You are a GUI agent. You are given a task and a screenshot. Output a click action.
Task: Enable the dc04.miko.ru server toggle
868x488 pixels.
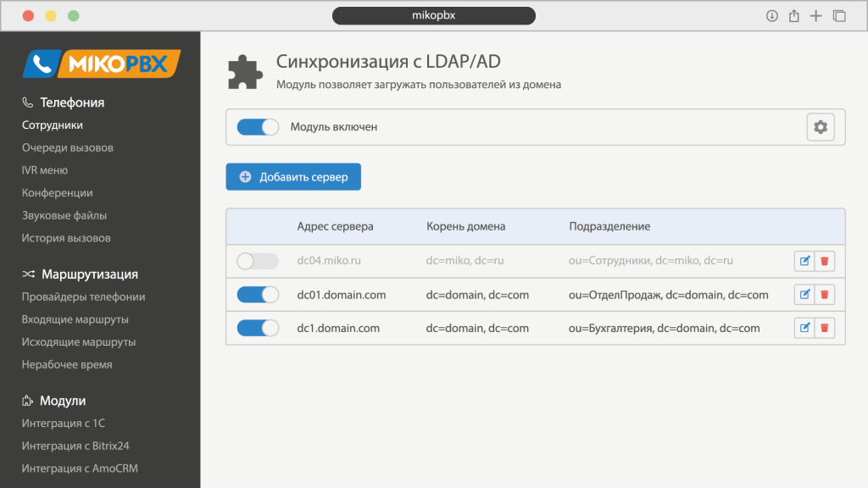258,261
